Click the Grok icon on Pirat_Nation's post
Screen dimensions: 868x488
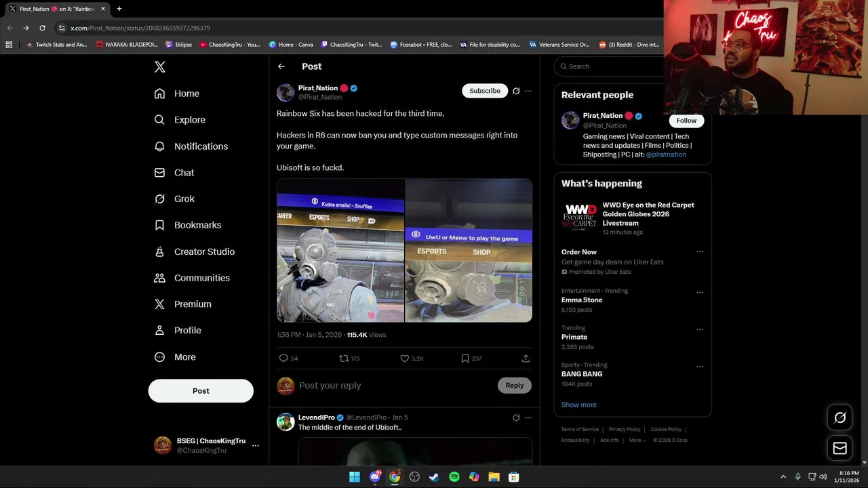516,91
